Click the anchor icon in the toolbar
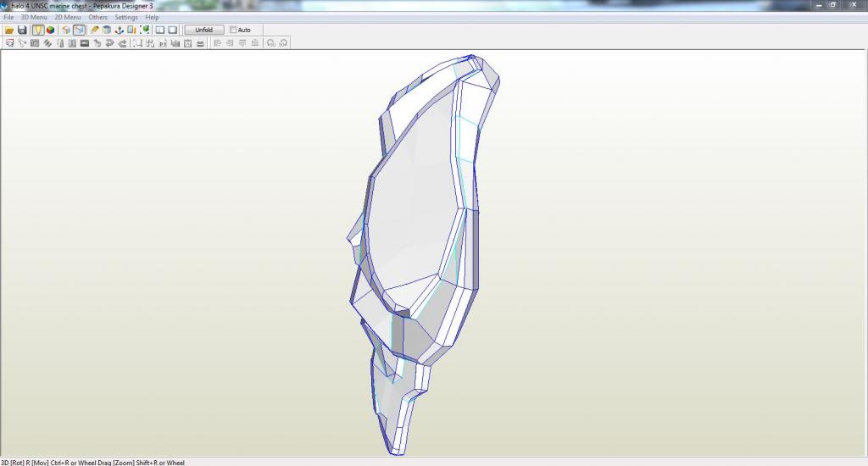The width and height of the screenshot is (868, 466). pyautogui.click(x=119, y=30)
